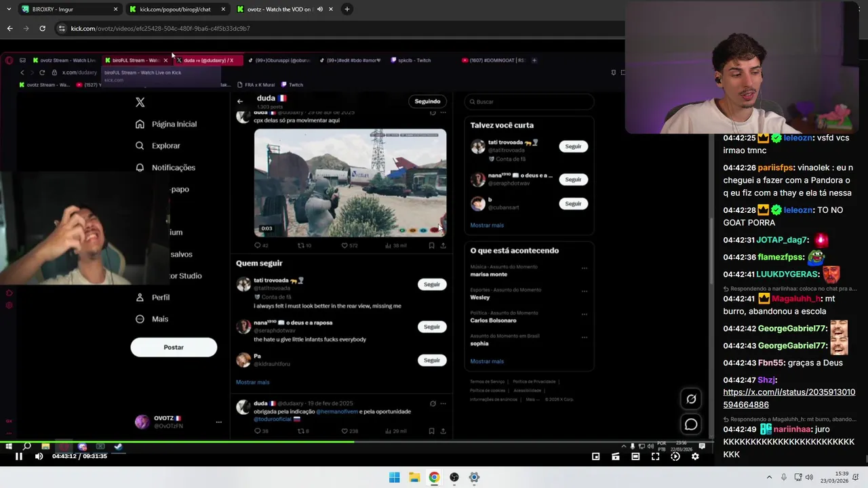
Task: Toggle fullscreen on the Kick player
Action: tap(655, 456)
